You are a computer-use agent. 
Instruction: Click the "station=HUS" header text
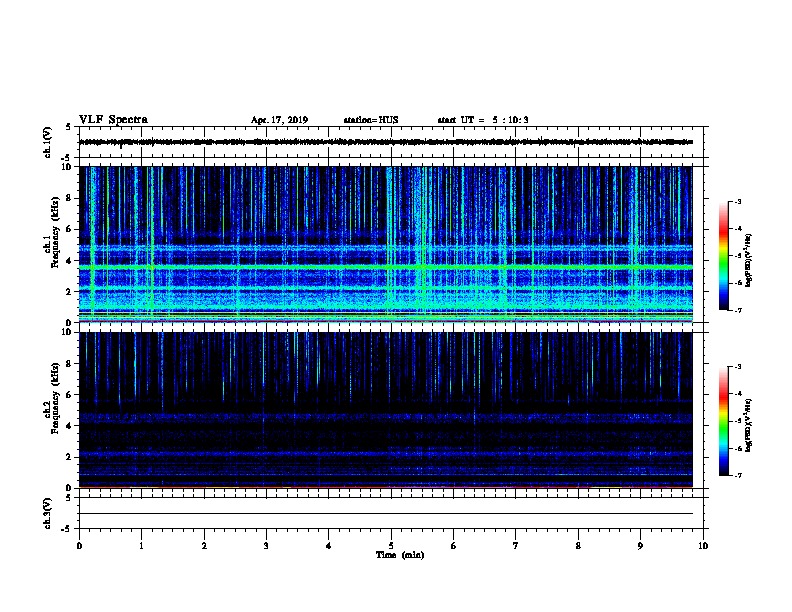[x=371, y=120]
